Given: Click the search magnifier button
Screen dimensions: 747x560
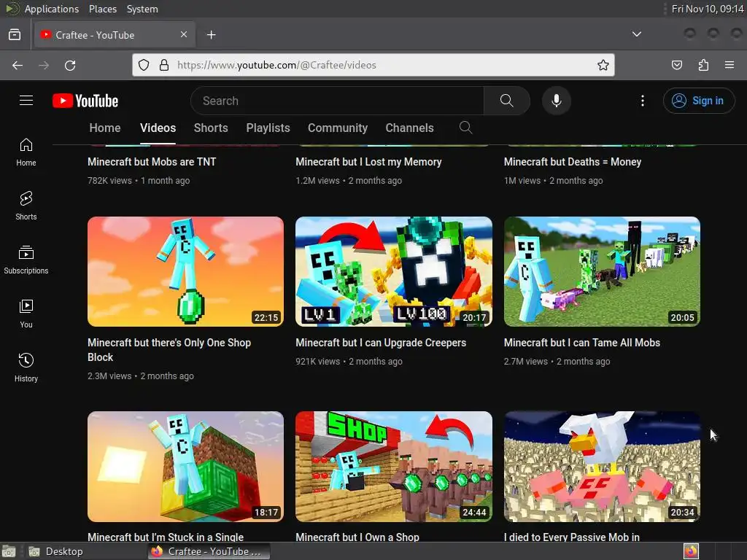Looking at the screenshot, I should (x=506, y=101).
